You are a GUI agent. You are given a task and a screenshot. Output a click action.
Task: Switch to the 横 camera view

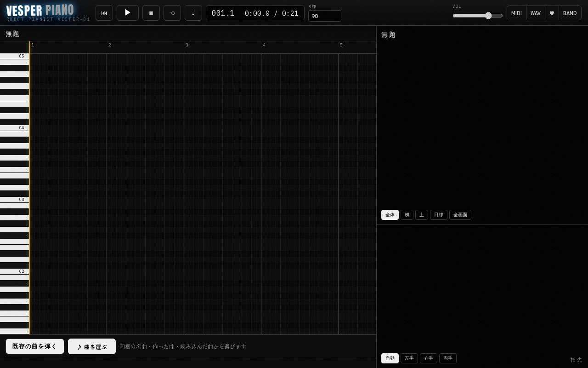click(407, 215)
